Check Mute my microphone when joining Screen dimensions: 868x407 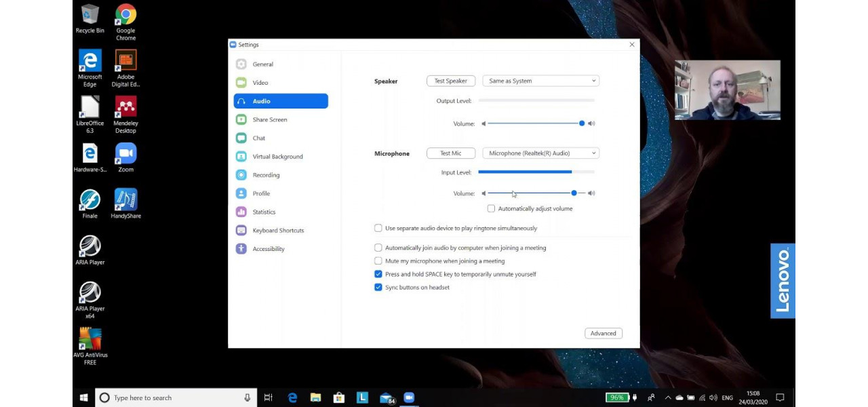(378, 261)
